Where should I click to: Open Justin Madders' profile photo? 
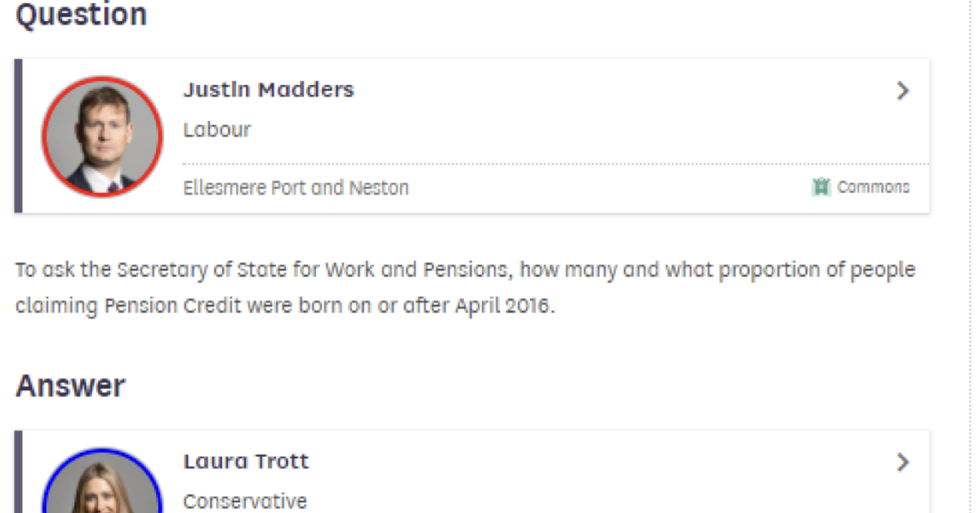point(102,136)
